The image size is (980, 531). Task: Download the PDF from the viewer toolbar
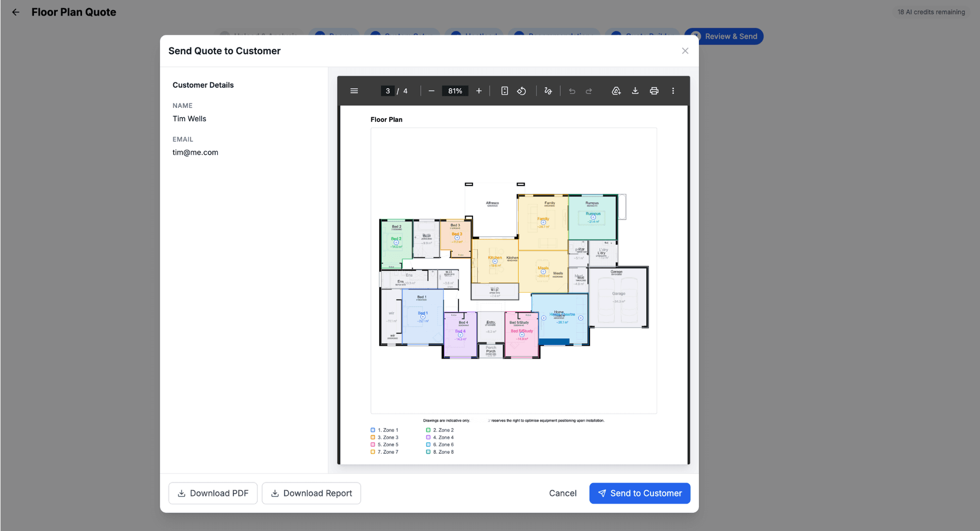(x=635, y=90)
